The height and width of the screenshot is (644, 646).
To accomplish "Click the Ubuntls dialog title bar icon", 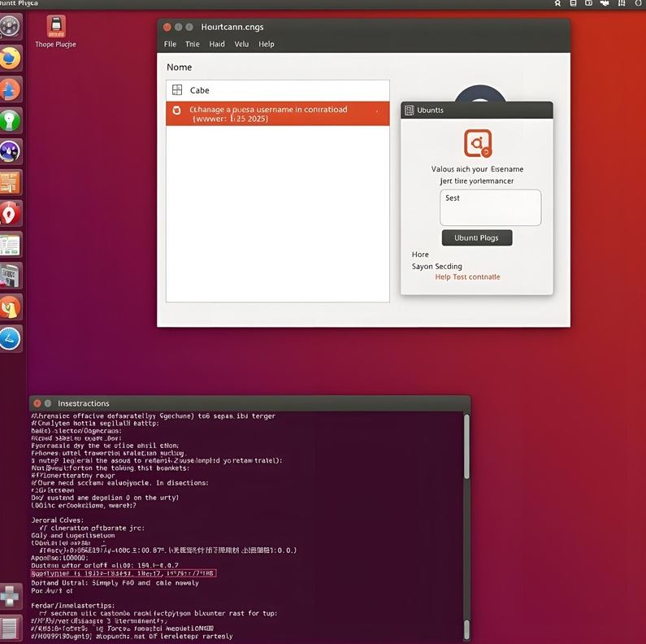I will 409,110.
